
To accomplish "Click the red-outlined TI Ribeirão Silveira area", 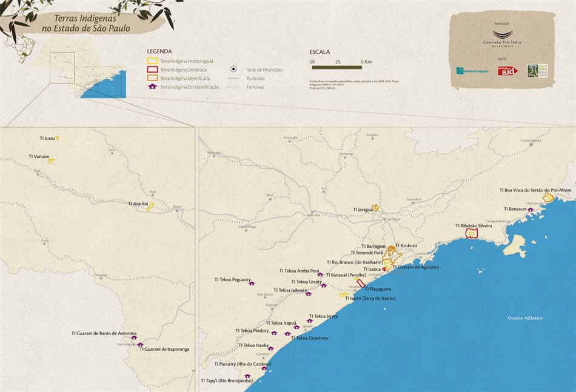I will click(471, 234).
